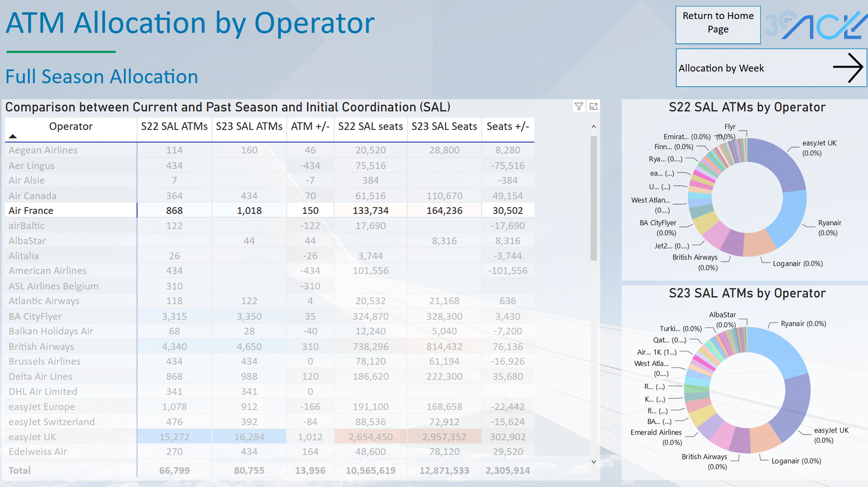Sort by S22 SAL ATMs column
The width and height of the screenshot is (868, 487).
[174, 126]
